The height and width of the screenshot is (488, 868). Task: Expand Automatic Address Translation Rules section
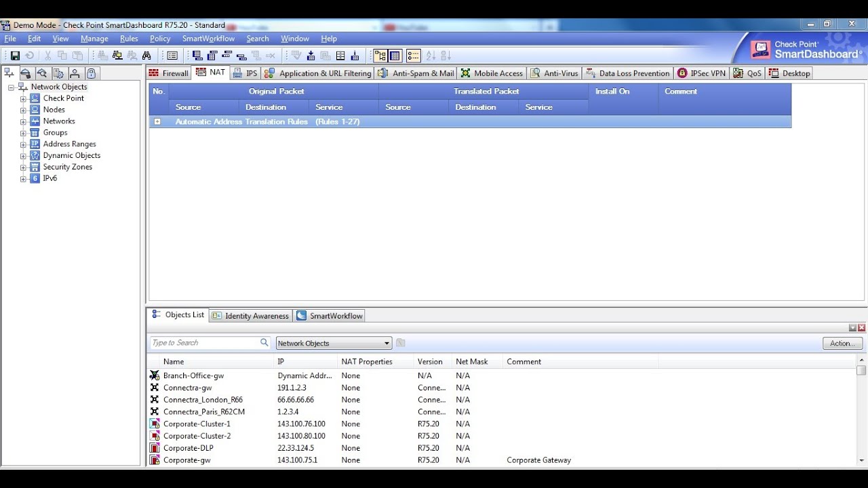click(157, 122)
